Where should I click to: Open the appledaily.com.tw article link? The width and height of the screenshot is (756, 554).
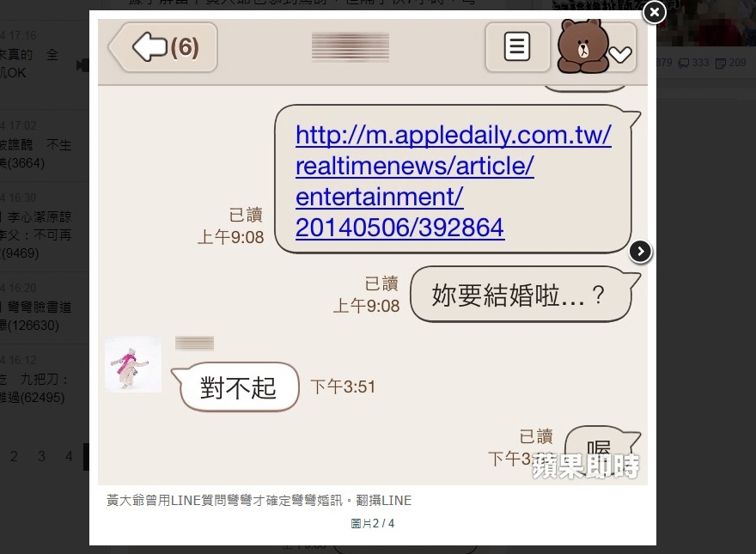point(453,181)
